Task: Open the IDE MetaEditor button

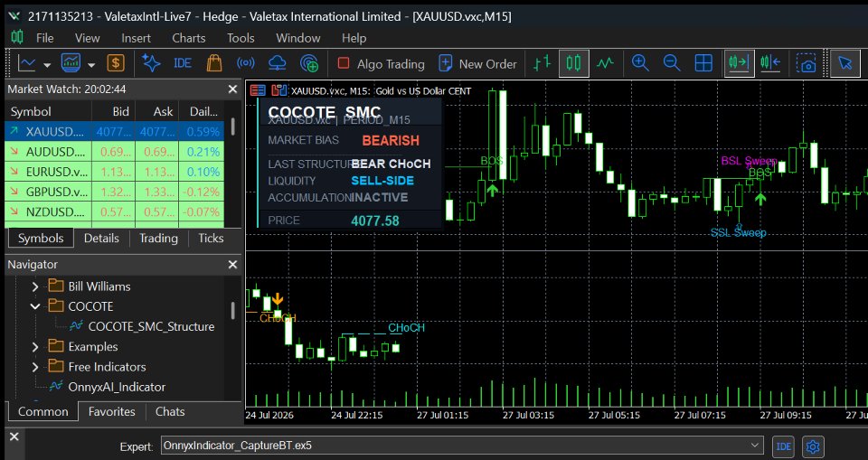Action: coord(183,63)
